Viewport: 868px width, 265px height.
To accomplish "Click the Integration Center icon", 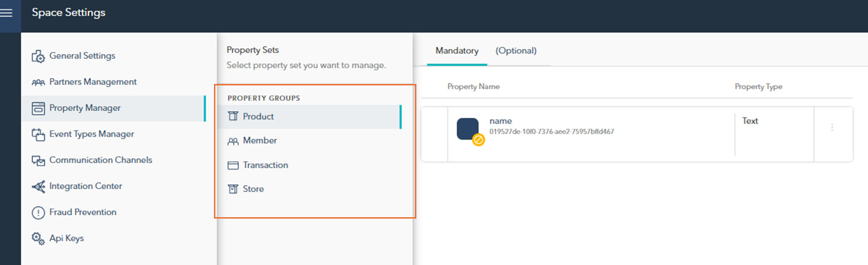I will [38, 187].
